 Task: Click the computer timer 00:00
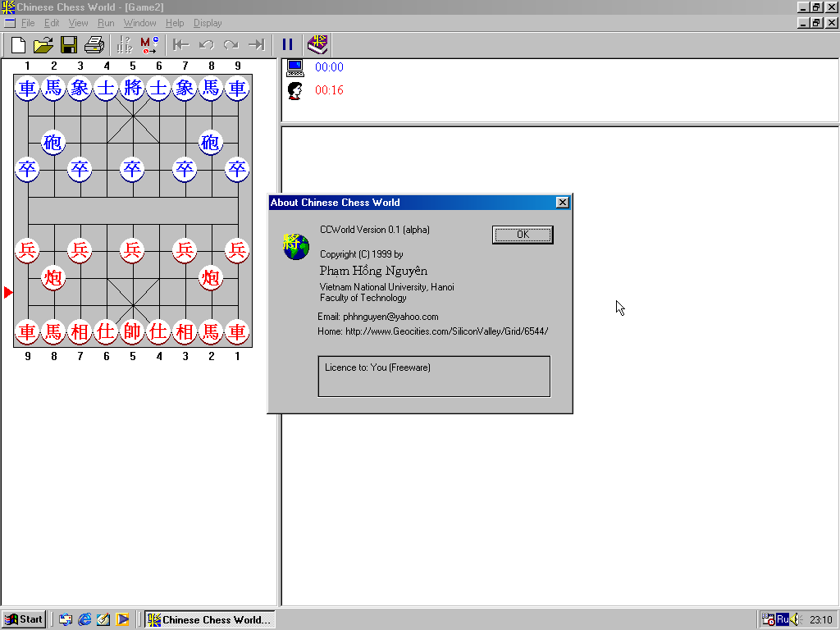click(329, 67)
